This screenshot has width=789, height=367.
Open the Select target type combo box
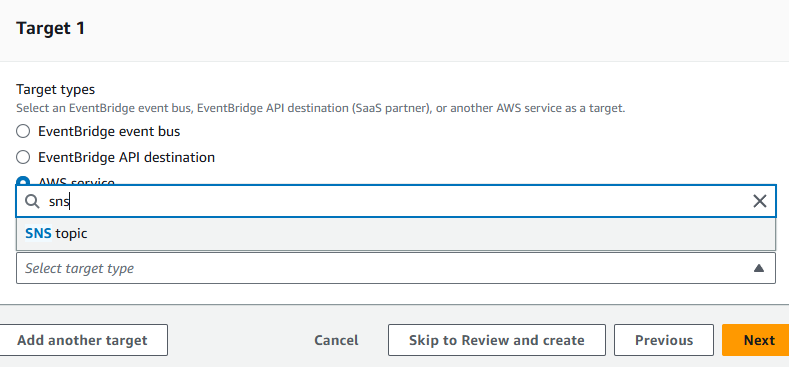tap(396, 268)
